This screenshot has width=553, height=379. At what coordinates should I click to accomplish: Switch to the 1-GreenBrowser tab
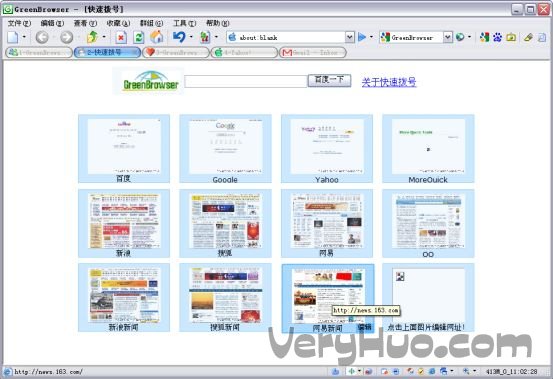pyautogui.click(x=39, y=53)
